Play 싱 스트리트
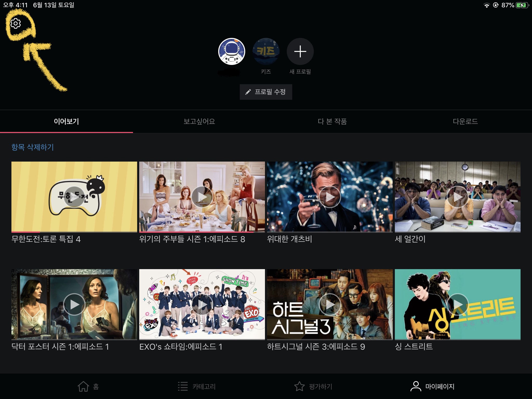Screen dimensions: 532x399 click(x=458, y=304)
